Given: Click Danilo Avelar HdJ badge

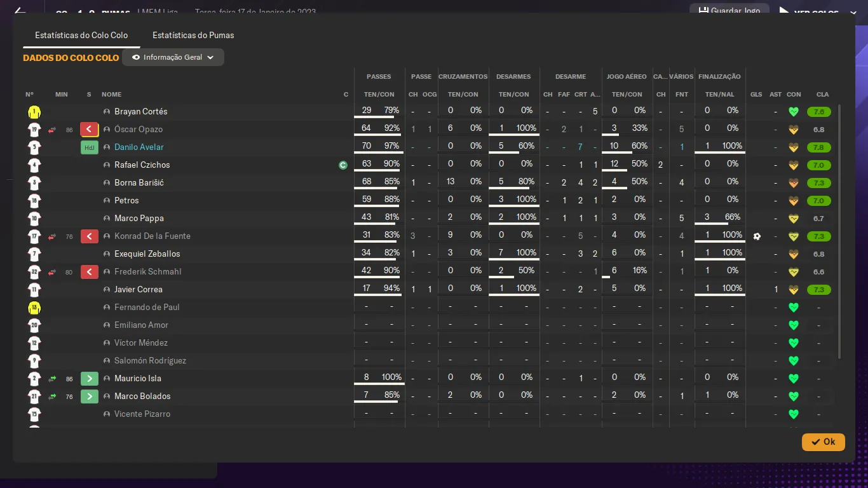Looking at the screenshot, I should pos(89,147).
